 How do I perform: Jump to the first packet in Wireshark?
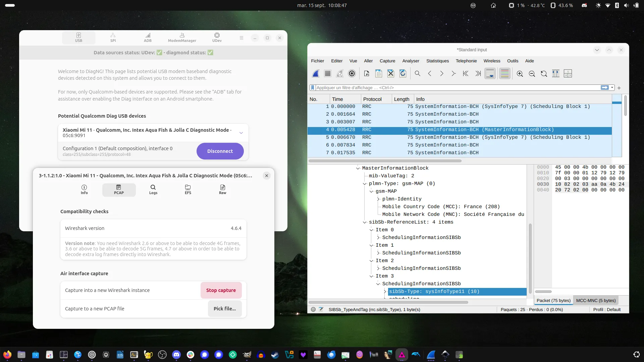(466, 73)
